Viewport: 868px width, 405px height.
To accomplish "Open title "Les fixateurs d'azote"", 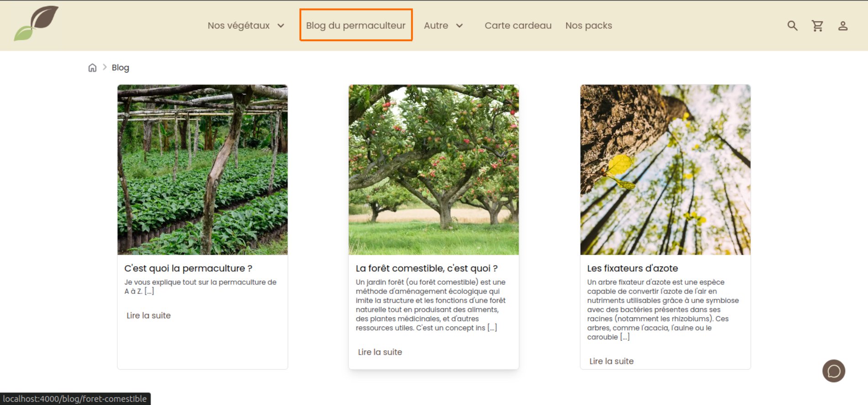I will (632, 268).
